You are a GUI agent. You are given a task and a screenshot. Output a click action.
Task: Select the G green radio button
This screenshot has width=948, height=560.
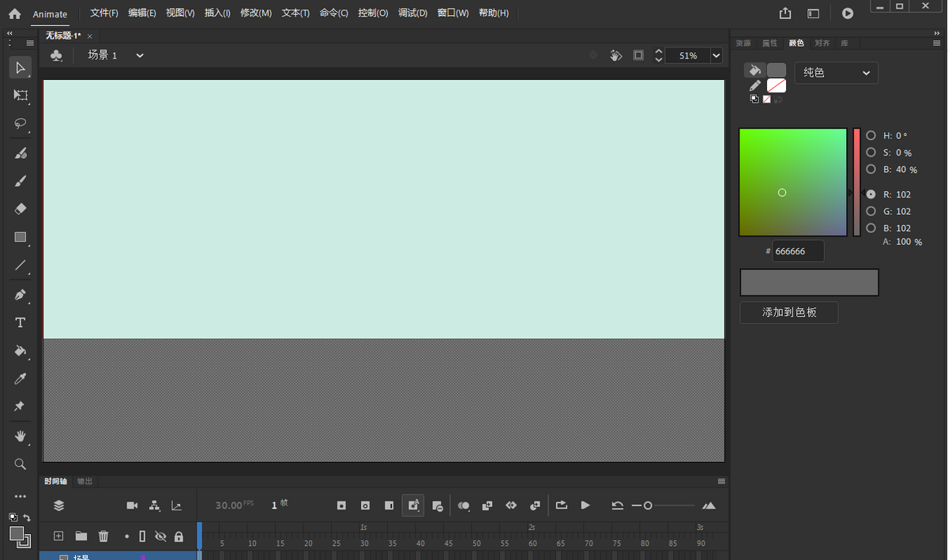(x=871, y=211)
